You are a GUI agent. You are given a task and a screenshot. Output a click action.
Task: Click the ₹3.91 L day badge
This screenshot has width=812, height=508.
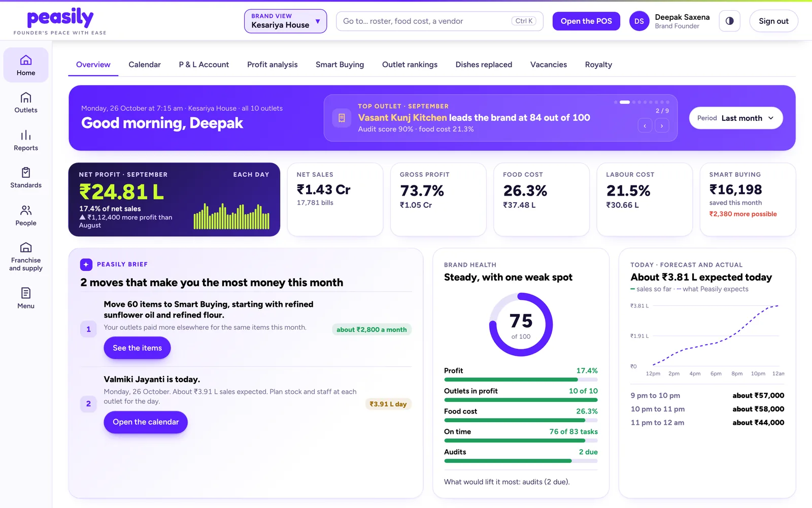[x=388, y=404]
